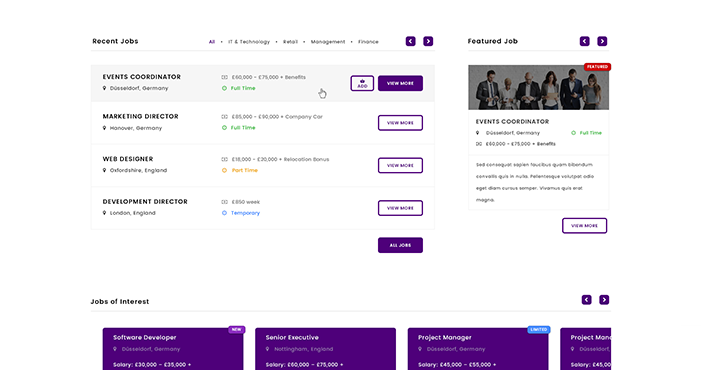Open Events Coordinator title in Recent Jobs
Image resolution: width=701 pixels, height=370 pixels.
point(142,77)
